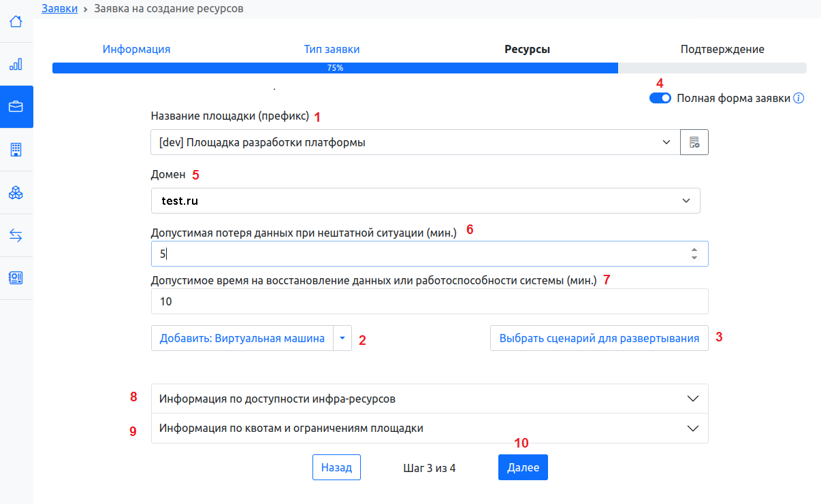Image resolution: width=821 pixels, height=504 pixels.
Task: Open the bar chart statistics sidebar icon
Action: click(x=16, y=65)
